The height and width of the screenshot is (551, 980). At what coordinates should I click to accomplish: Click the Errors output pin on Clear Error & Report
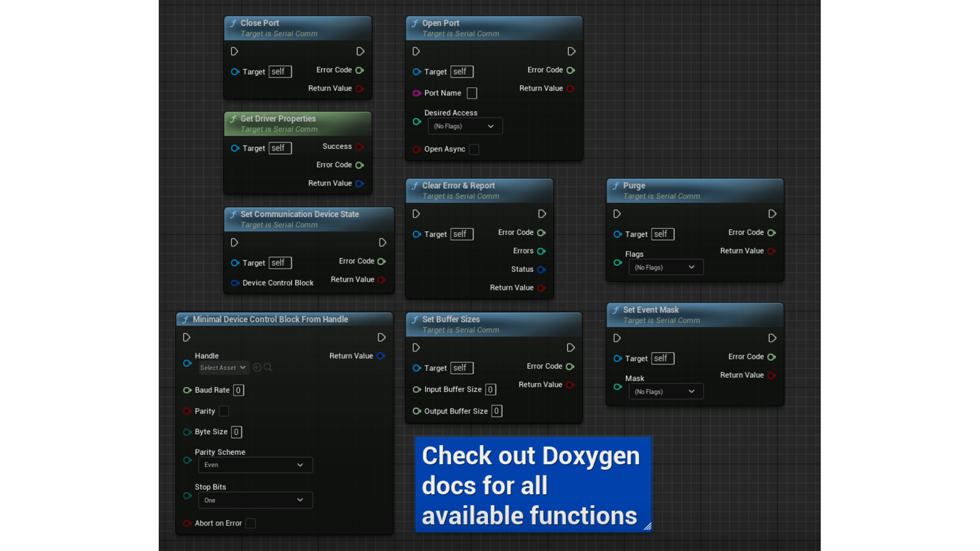pyautogui.click(x=543, y=251)
